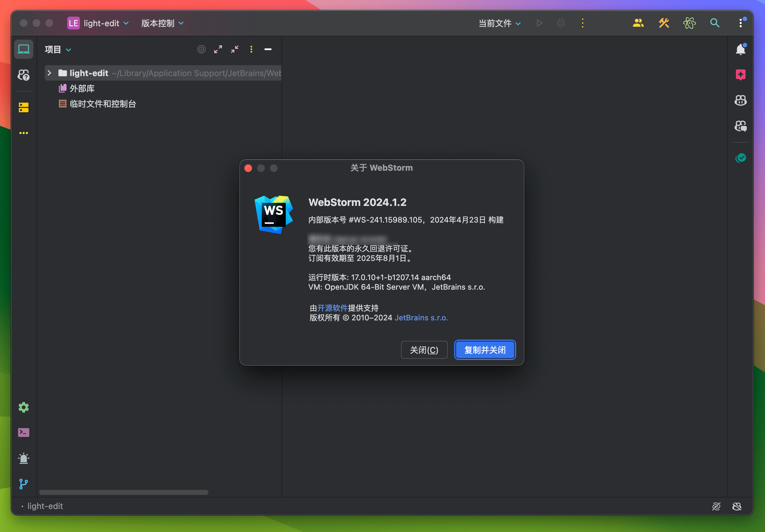The image size is (765, 532).
Task: Open the Project view options kebab menu
Action: [251, 49]
